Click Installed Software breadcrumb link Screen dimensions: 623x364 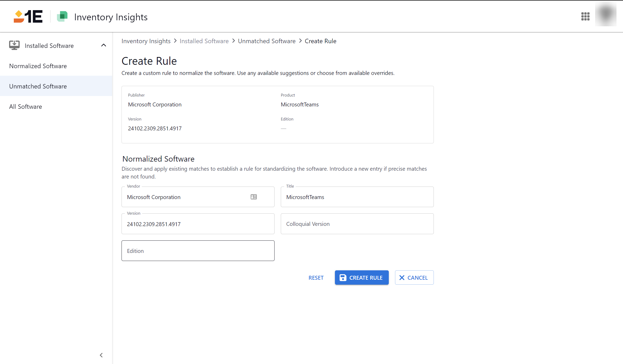(x=204, y=41)
